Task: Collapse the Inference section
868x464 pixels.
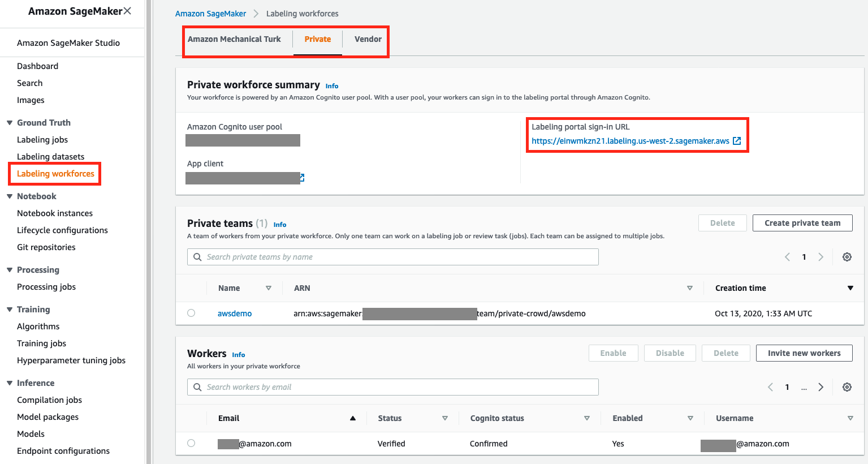Action: pyautogui.click(x=10, y=383)
